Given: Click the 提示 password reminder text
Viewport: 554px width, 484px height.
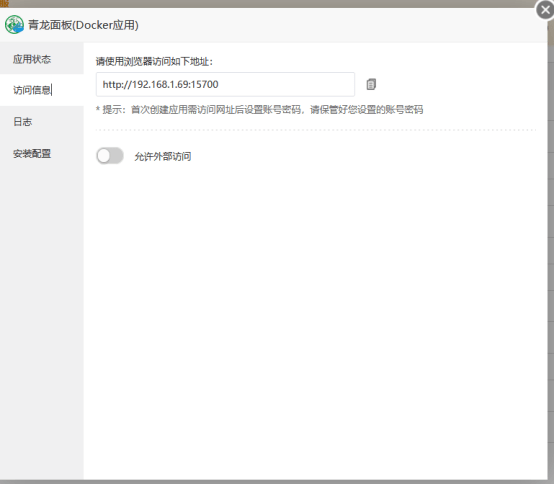Looking at the screenshot, I should point(260,110).
